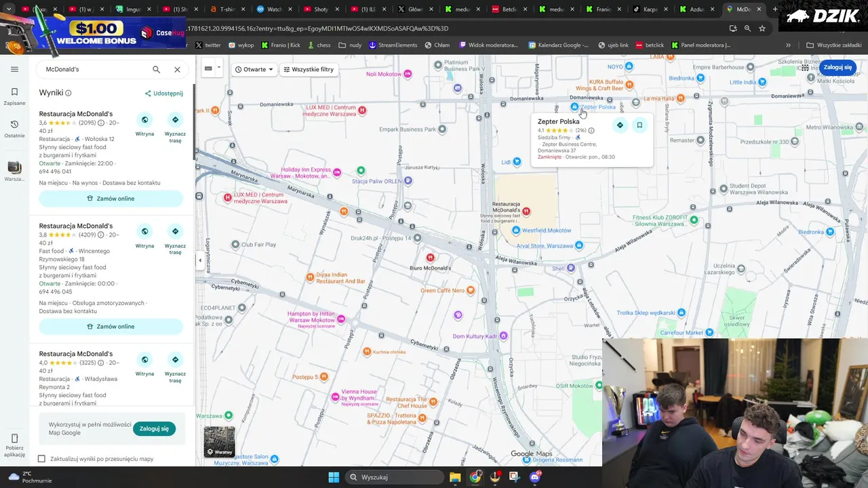Clear the McDonald's search query
The height and width of the screenshot is (488, 868).
177,69
